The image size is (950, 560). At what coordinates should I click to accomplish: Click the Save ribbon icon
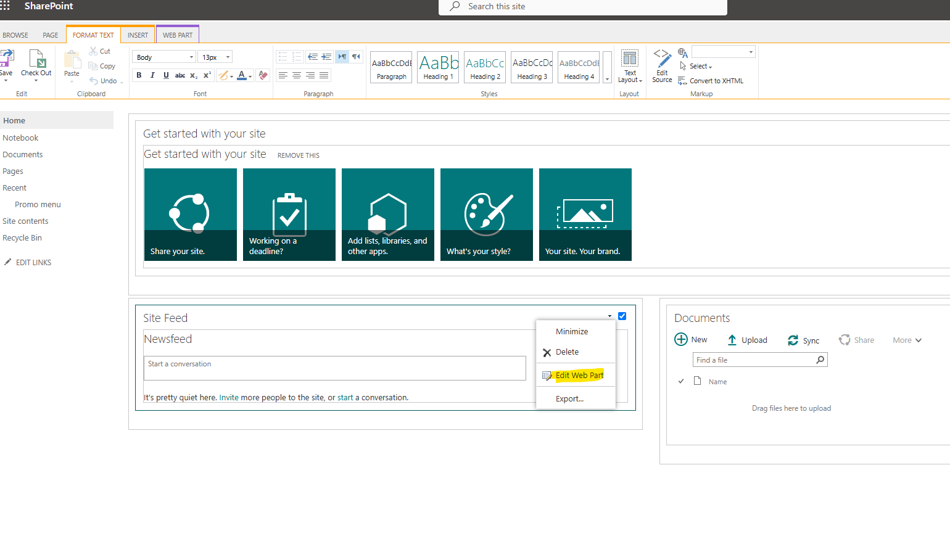pyautogui.click(x=6, y=59)
